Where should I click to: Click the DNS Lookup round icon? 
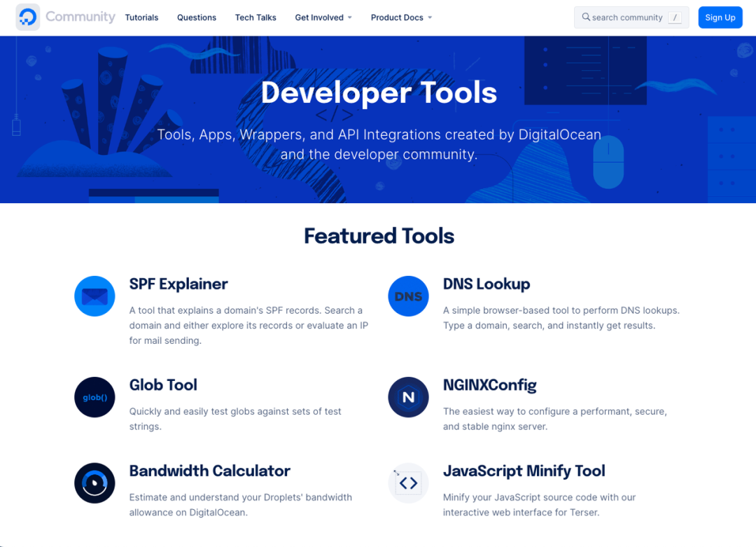(x=408, y=296)
